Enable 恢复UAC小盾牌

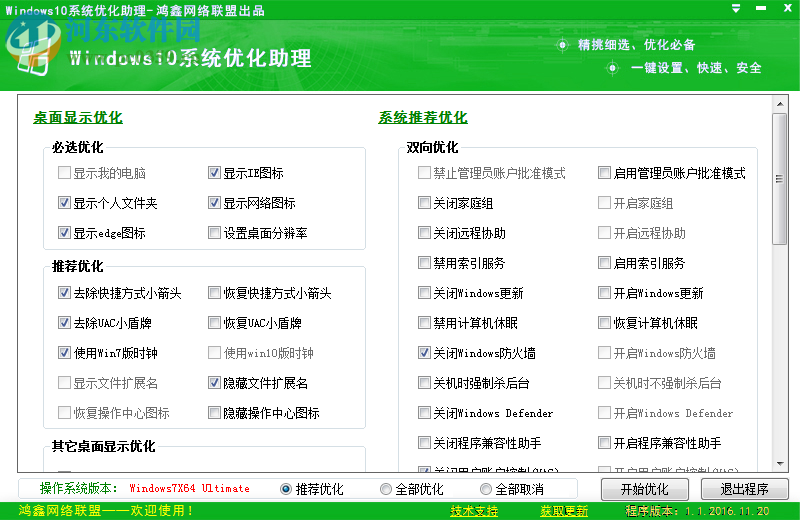(x=214, y=323)
